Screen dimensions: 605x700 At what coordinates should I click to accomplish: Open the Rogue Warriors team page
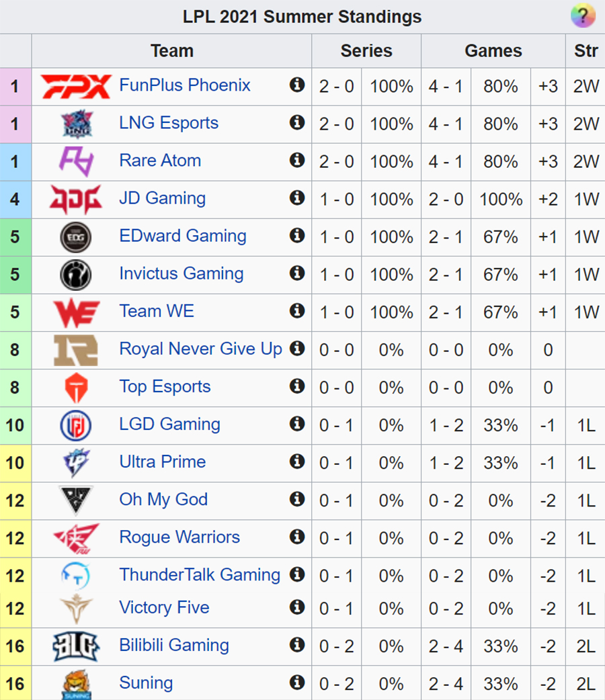point(179,537)
